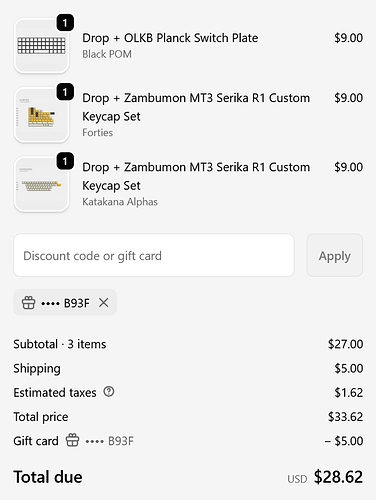Click the Black POM variant text
The width and height of the screenshot is (376, 500).
(x=107, y=54)
